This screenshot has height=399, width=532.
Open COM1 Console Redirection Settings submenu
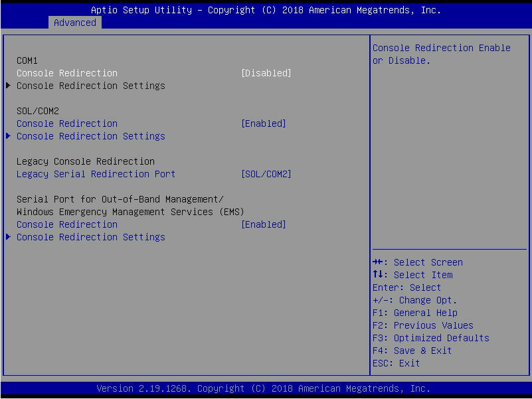click(x=90, y=86)
